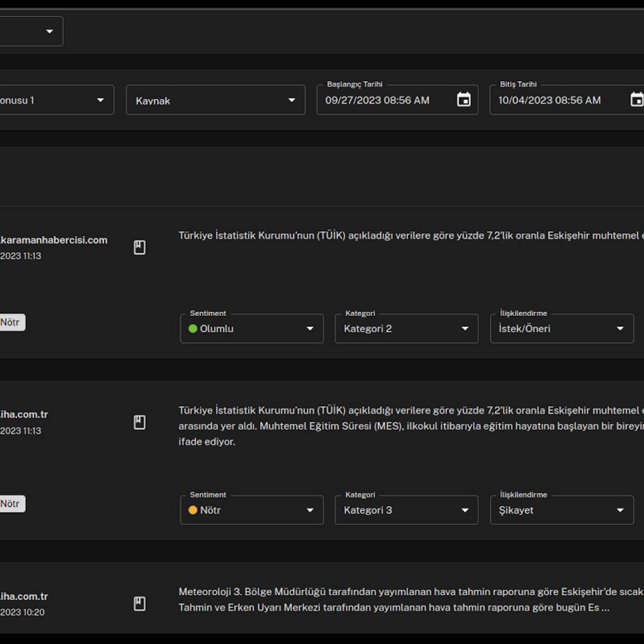This screenshot has height=644, width=644.
Task: Open the Başlangıç Tarihi calendar picker icon
Action: click(x=464, y=100)
